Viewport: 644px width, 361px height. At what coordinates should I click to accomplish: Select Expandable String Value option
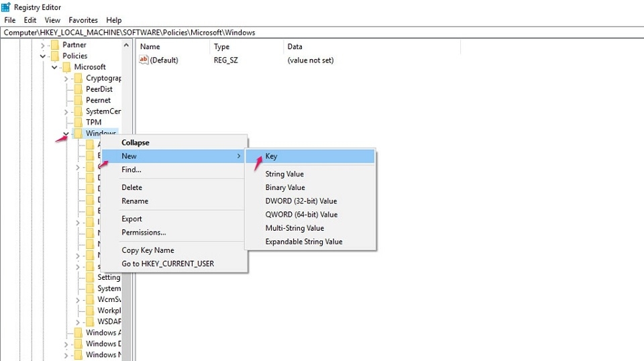303,242
